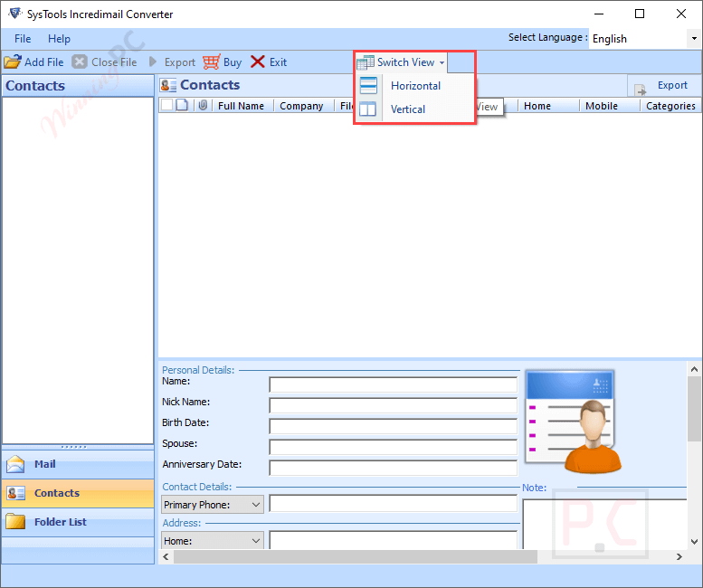Click the page icon column header
Screen dimensions: 703x588
click(182, 105)
